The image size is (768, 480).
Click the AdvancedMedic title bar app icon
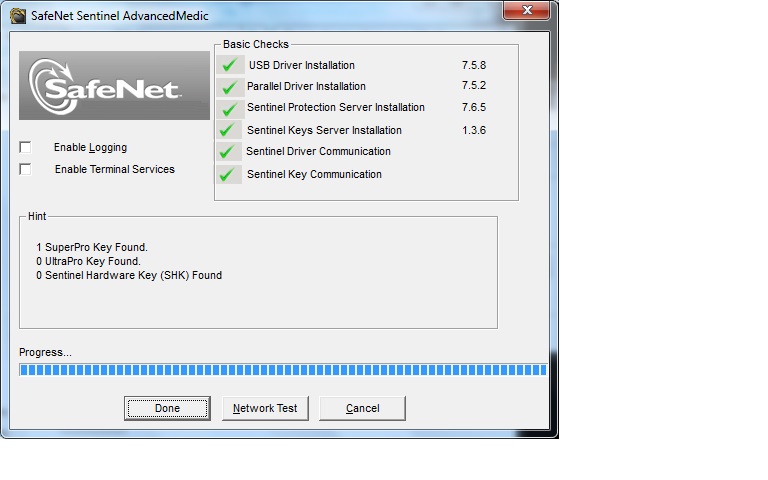(x=18, y=16)
